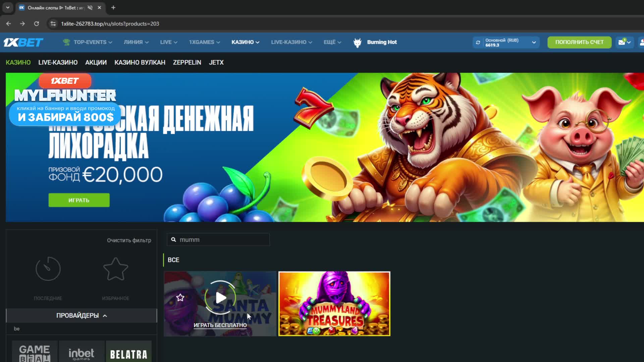Click the 1XBET logo

tap(23, 42)
